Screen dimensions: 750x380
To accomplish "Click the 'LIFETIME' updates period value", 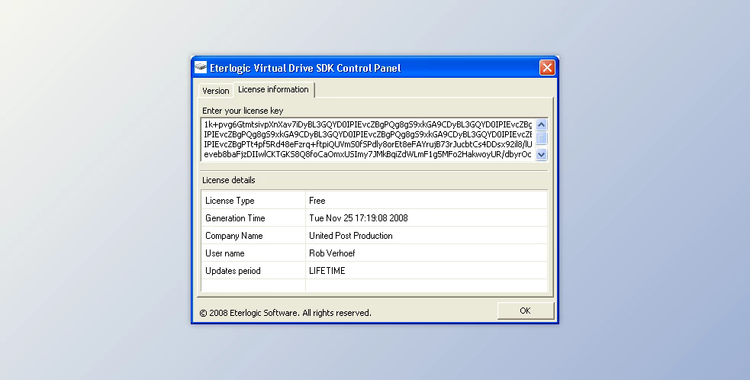I will pyautogui.click(x=327, y=270).
